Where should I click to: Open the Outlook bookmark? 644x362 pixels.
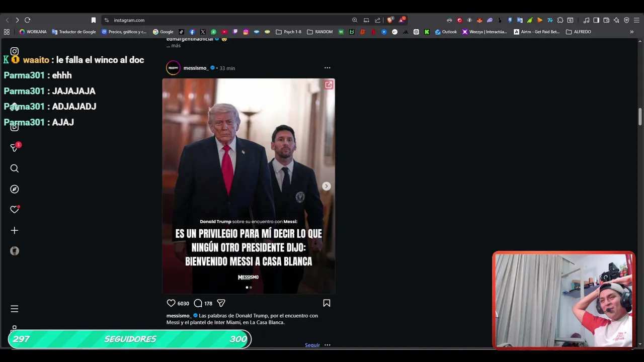(446, 32)
